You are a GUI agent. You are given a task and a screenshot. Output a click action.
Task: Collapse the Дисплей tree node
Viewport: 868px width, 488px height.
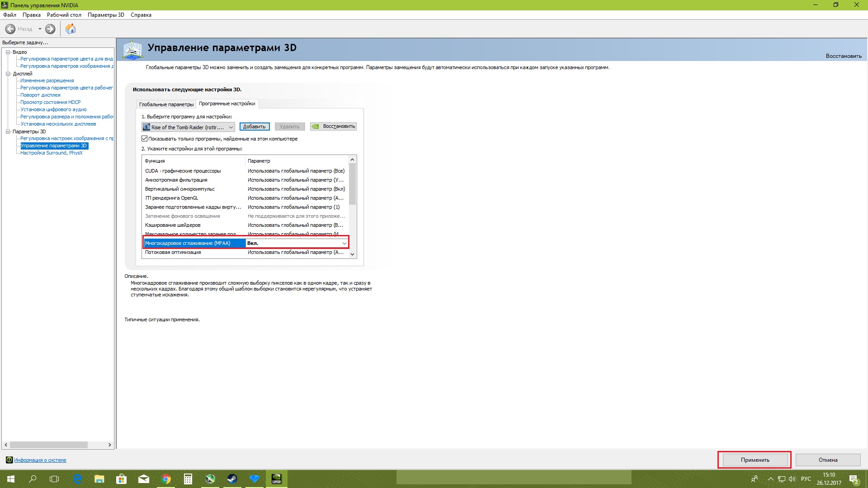[x=8, y=74]
